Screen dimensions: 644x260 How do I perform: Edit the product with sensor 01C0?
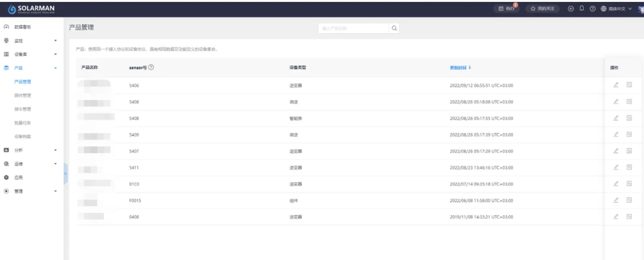tap(616, 183)
